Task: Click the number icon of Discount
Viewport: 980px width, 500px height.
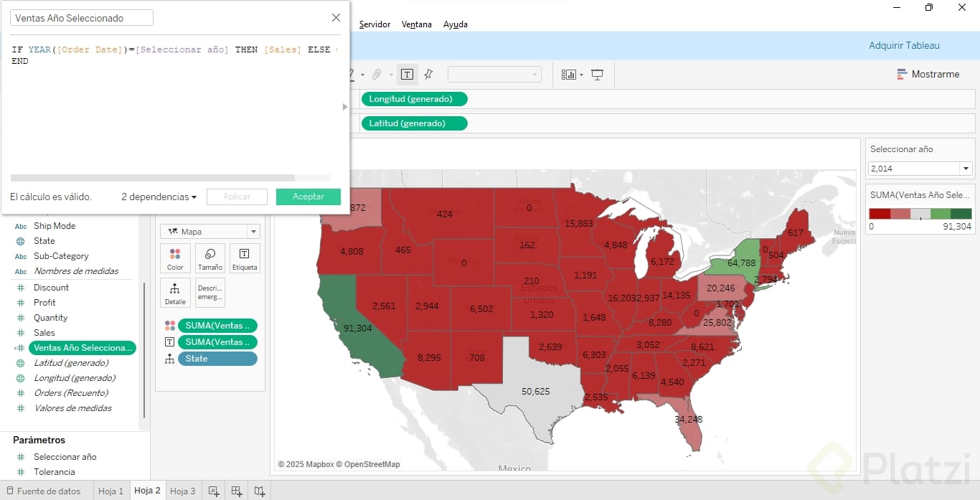Action: click(21, 288)
